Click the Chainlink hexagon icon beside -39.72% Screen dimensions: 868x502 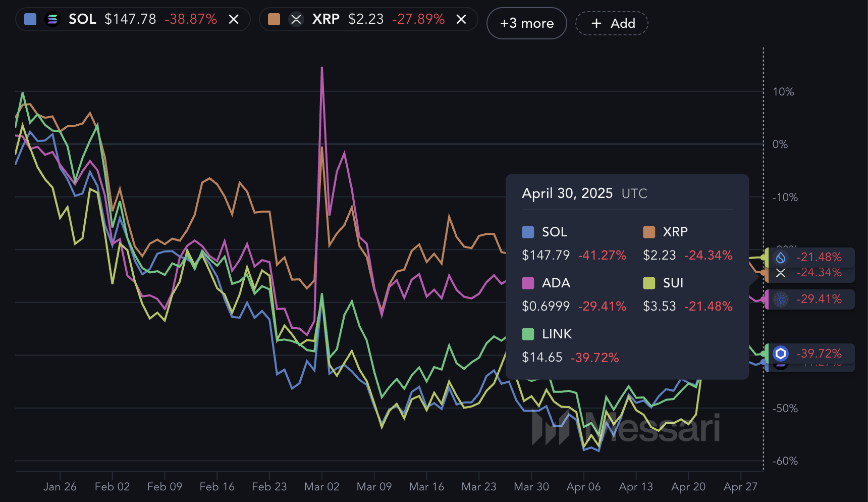point(781,354)
